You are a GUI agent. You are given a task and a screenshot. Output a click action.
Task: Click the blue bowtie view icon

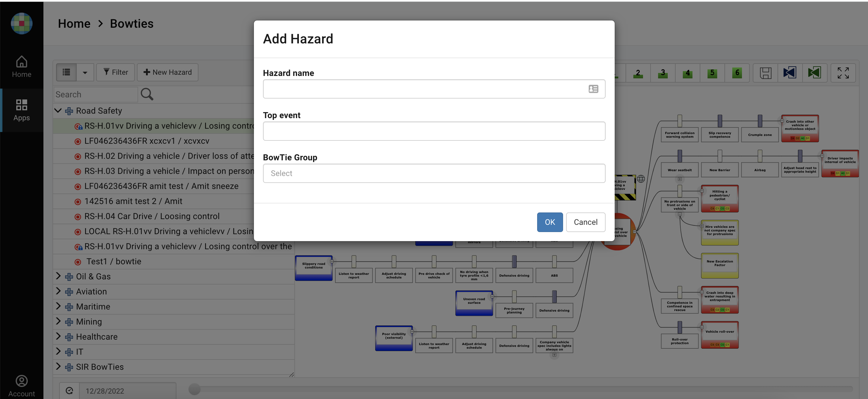coord(790,73)
